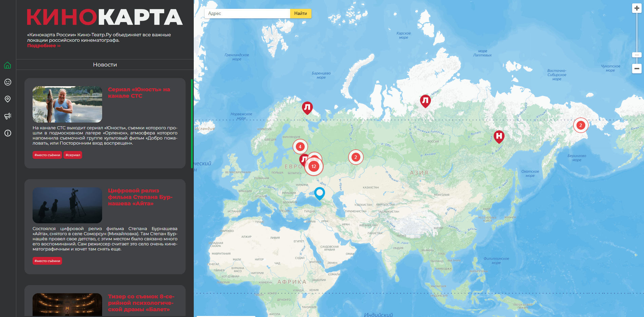View the dark film crew thumbnail

click(x=67, y=205)
